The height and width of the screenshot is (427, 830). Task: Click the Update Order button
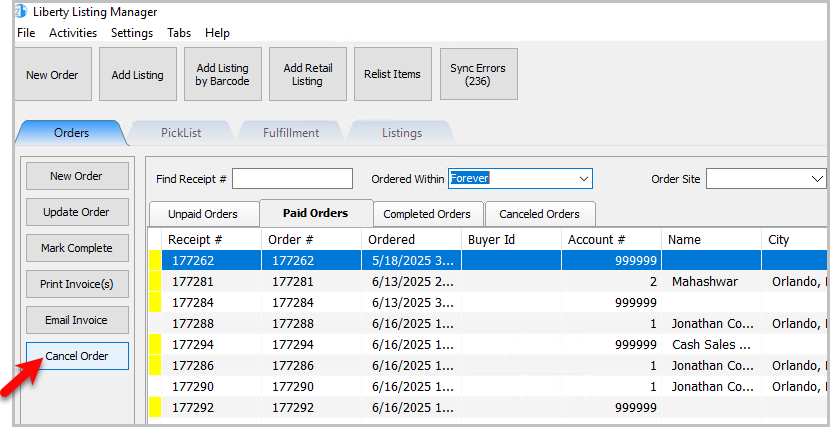coord(77,212)
